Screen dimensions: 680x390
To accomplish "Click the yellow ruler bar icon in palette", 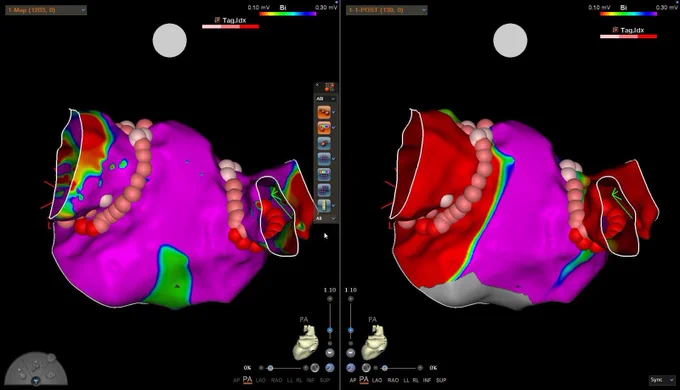I will (x=324, y=206).
